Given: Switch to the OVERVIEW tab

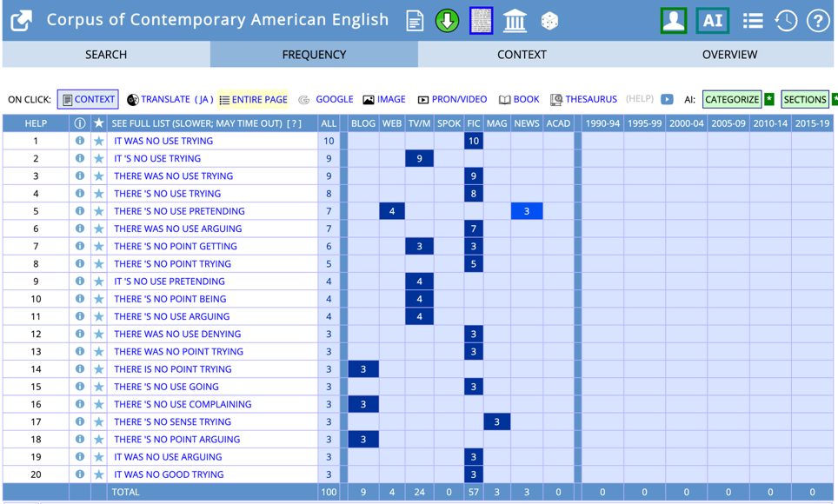Looking at the screenshot, I should coord(729,55).
